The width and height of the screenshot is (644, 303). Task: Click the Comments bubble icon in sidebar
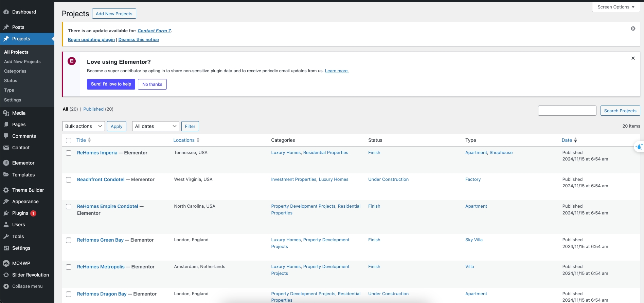[x=6, y=136]
